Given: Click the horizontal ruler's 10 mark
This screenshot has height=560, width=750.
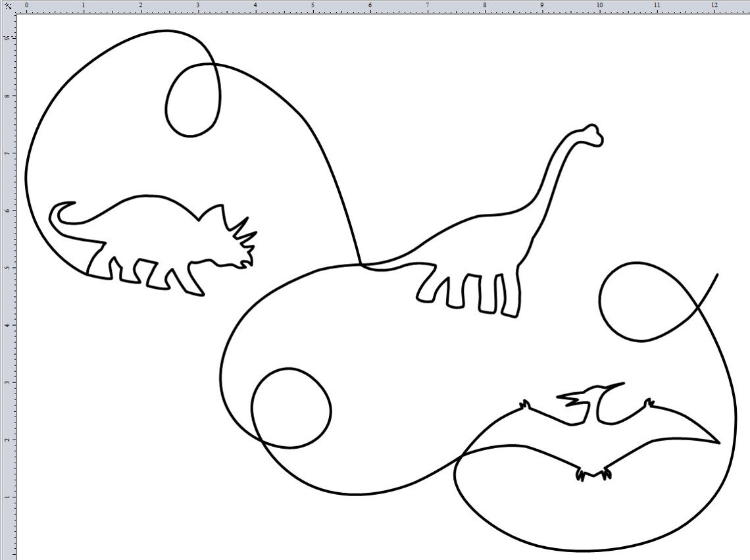Looking at the screenshot, I should pyautogui.click(x=599, y=5).
